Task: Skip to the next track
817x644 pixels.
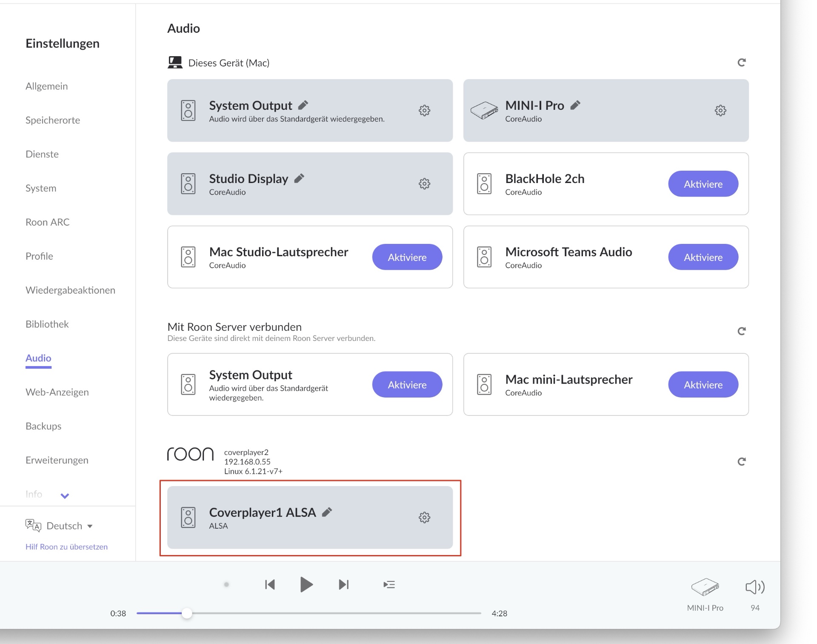Action: pyautogui.click(x=343, y=584)
